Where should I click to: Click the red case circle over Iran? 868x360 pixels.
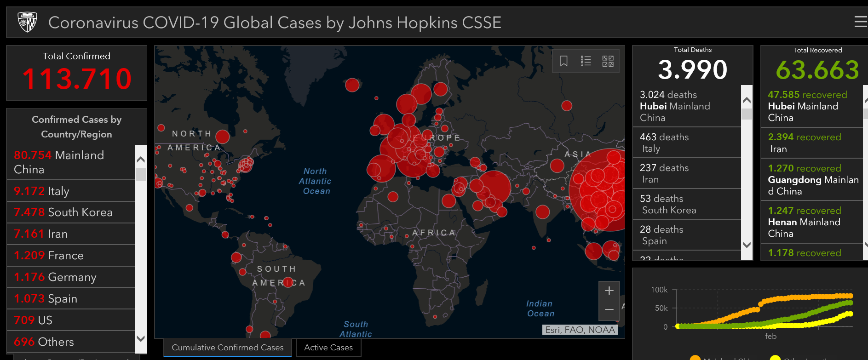coord(494,188)
